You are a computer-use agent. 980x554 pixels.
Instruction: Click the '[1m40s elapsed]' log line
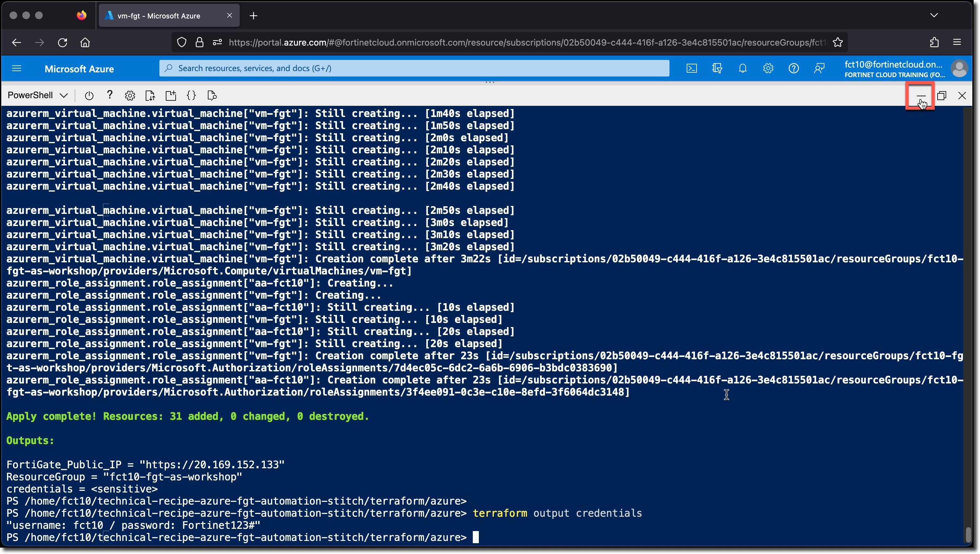pyautogui.click(x=260, y=113)
